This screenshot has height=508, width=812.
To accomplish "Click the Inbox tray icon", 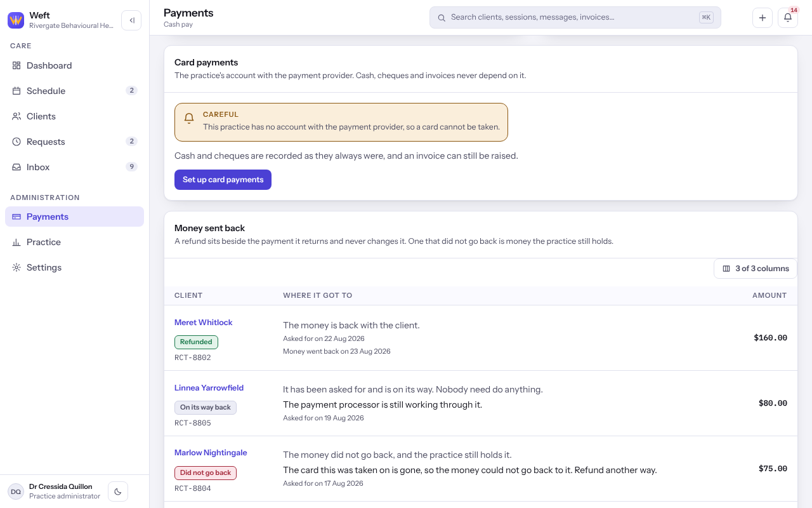I will 16,167.
